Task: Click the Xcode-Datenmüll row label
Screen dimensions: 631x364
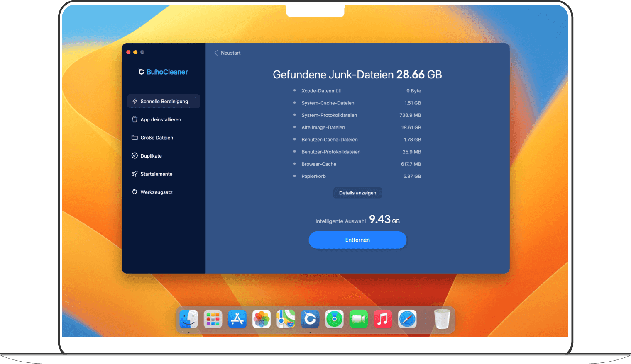Action: point(321,91)
